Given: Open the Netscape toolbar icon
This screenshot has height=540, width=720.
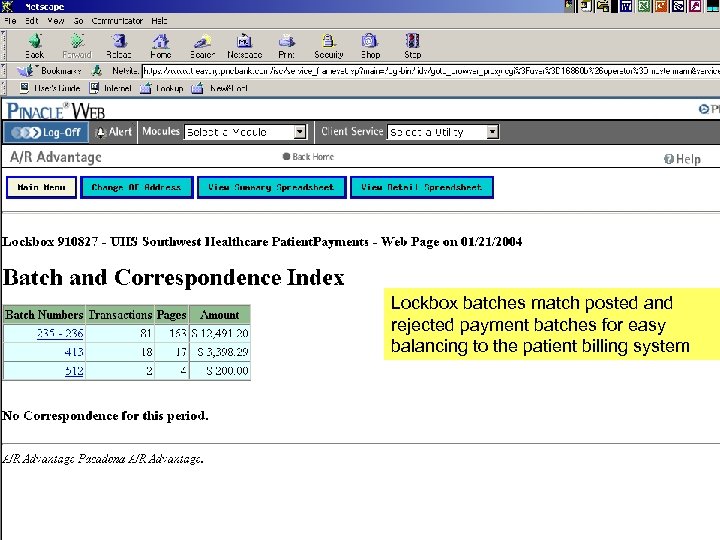Looking at the screenshot, I should pyautogui.click(x=244, y=46).
